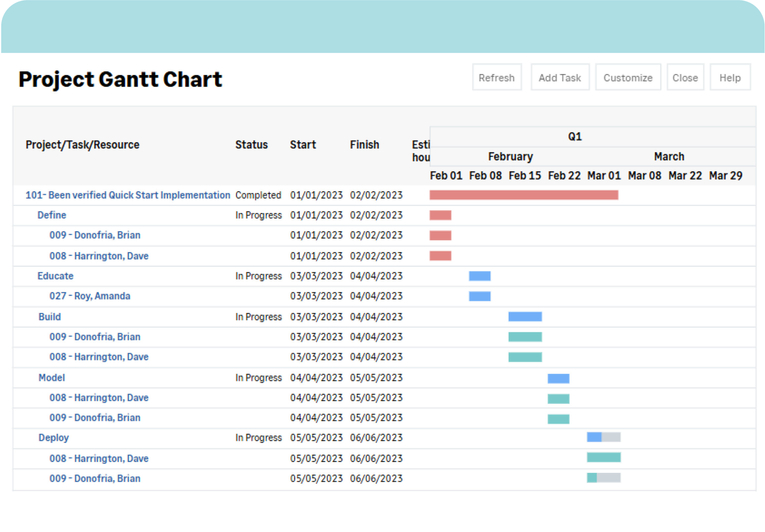
Task: Click the Refresh button
Action: [497, 77]
